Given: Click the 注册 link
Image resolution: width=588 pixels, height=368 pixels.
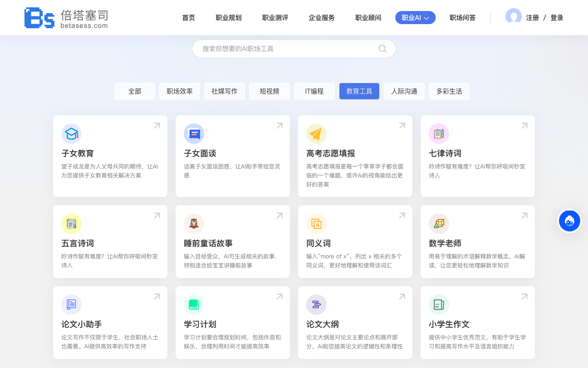Looking at the screenshot, I should click(532, 18).
